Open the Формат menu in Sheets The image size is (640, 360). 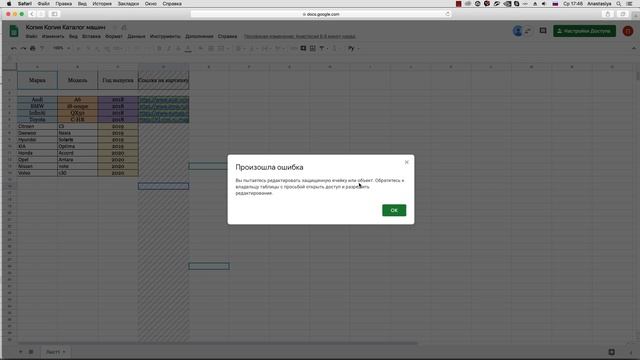click(114, 36)
